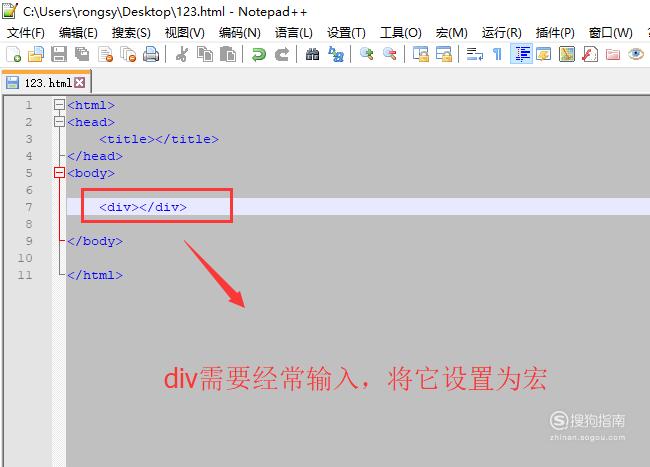Close the 123.html tab
The image size is (650, 467).
(80, 82)
